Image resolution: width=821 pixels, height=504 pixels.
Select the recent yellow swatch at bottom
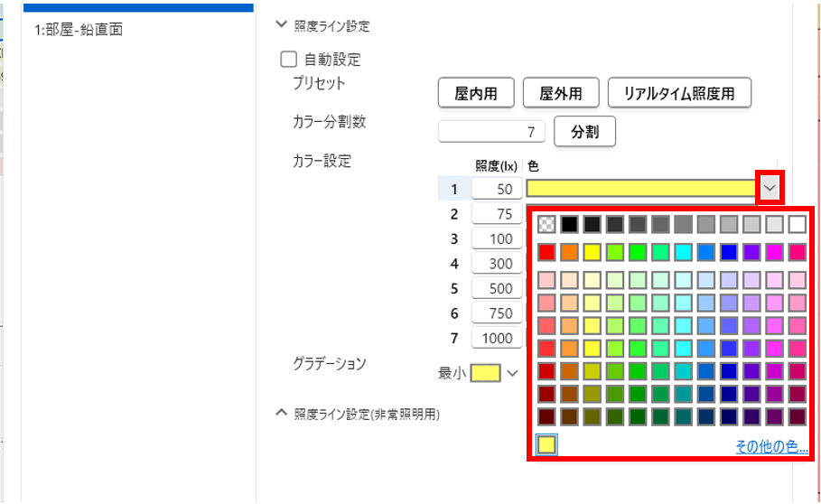(546, 445)
